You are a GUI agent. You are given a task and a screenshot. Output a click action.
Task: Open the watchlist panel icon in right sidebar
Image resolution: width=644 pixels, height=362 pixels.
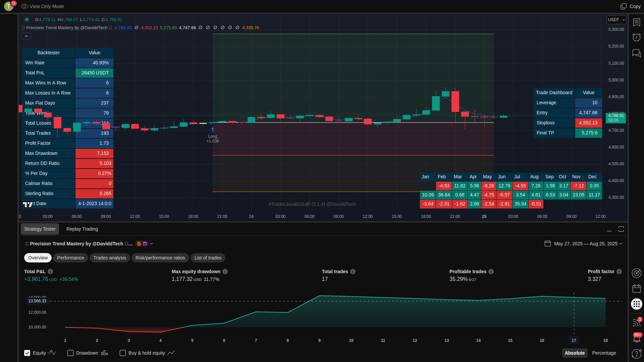point(637,22)
